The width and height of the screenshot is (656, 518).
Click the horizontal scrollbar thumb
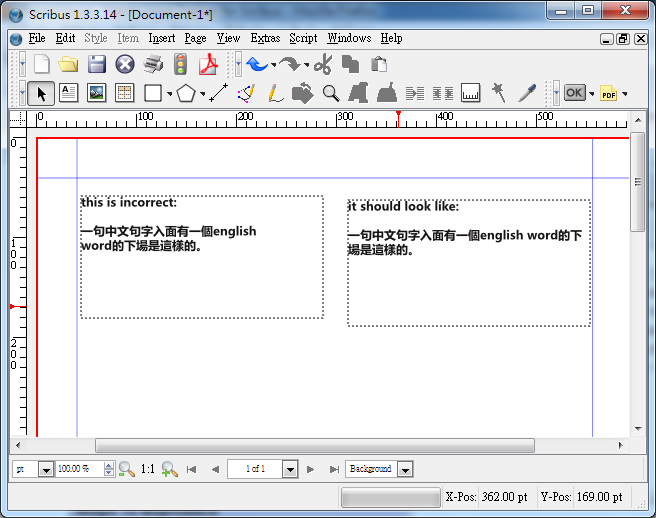(x=314, y=445)
